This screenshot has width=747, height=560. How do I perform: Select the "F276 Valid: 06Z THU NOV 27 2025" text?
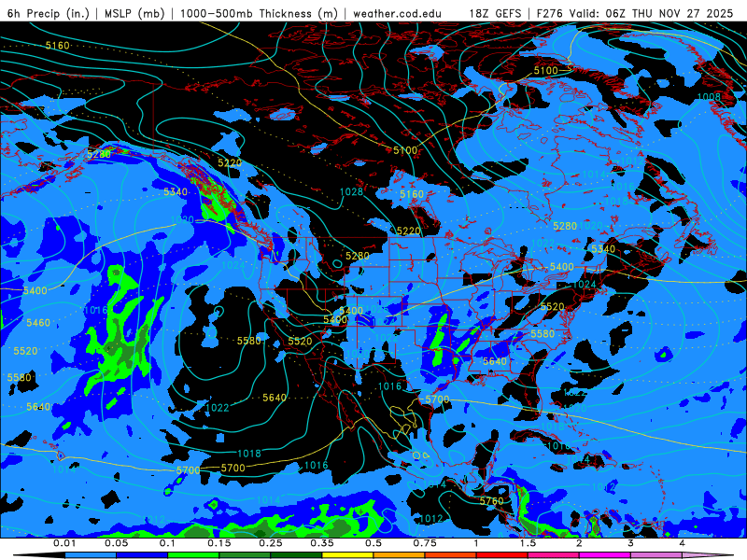pyautogui.click(x=635, y=13)
